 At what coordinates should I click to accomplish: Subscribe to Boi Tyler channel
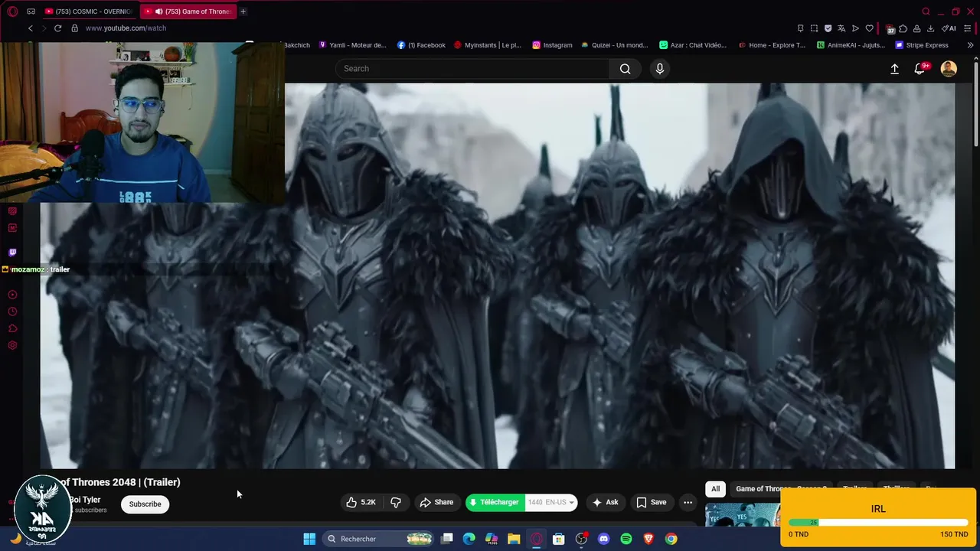pos(145,504)
